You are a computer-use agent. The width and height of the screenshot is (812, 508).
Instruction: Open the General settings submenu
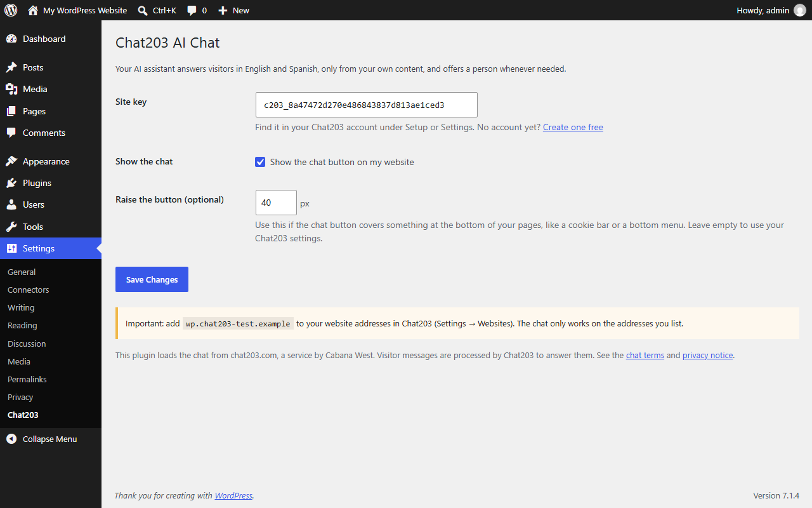pos(22,272)
